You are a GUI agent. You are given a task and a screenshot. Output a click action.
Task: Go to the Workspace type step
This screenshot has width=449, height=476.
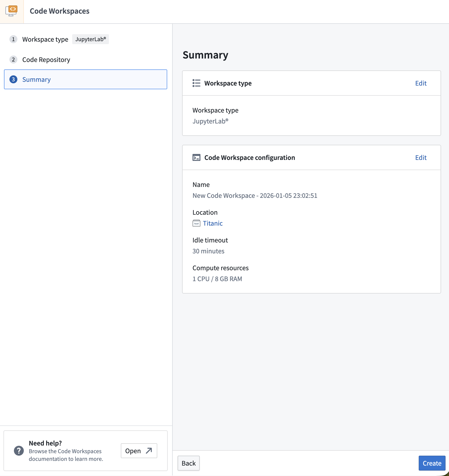45,39
